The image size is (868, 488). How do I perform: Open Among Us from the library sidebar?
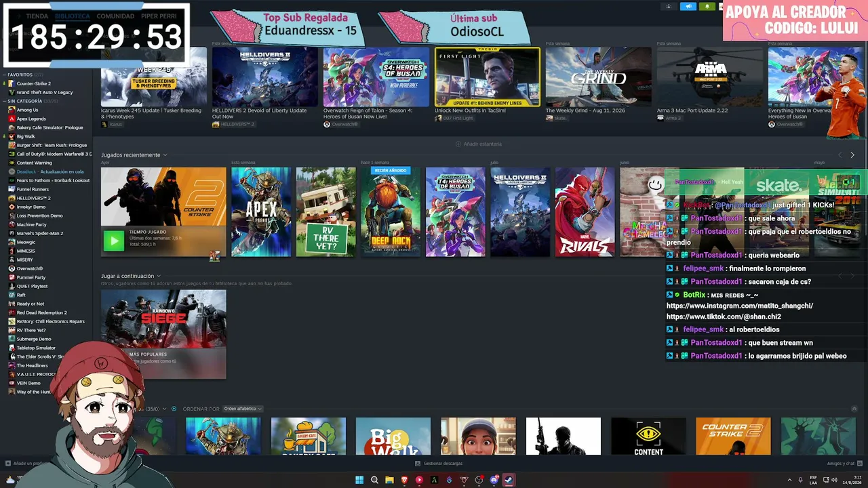(x=27, y=110)
